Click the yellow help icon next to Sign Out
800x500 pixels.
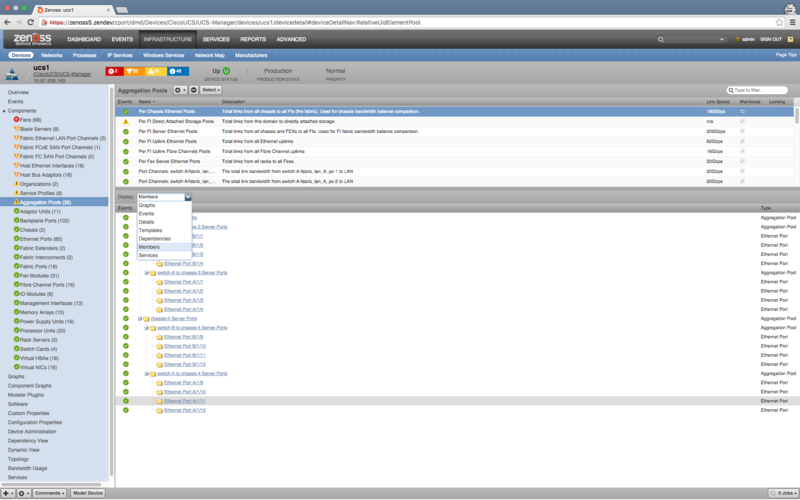(x=790, y=39)
